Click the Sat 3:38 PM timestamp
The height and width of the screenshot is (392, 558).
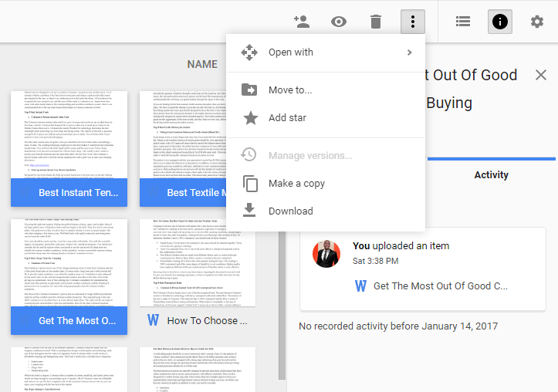pyautogui.click(x=375, y=261)
